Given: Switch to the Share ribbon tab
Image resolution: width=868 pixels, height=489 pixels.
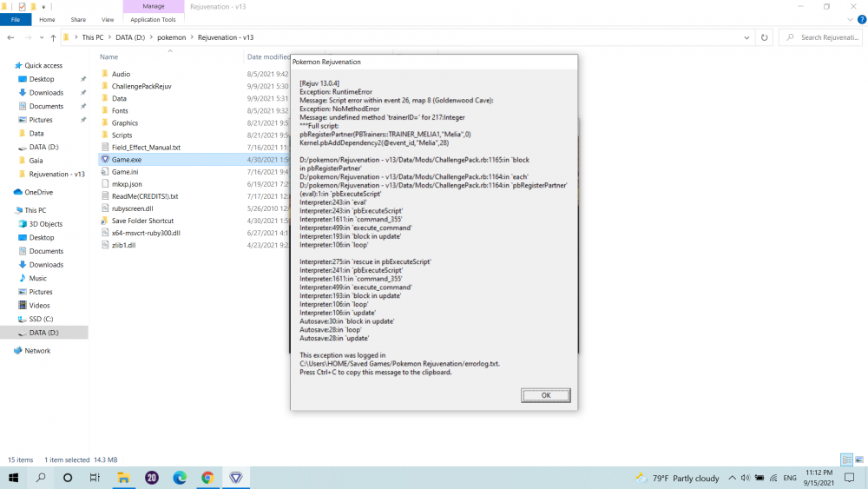Looking at the screenshot, I should coord(78,19).
